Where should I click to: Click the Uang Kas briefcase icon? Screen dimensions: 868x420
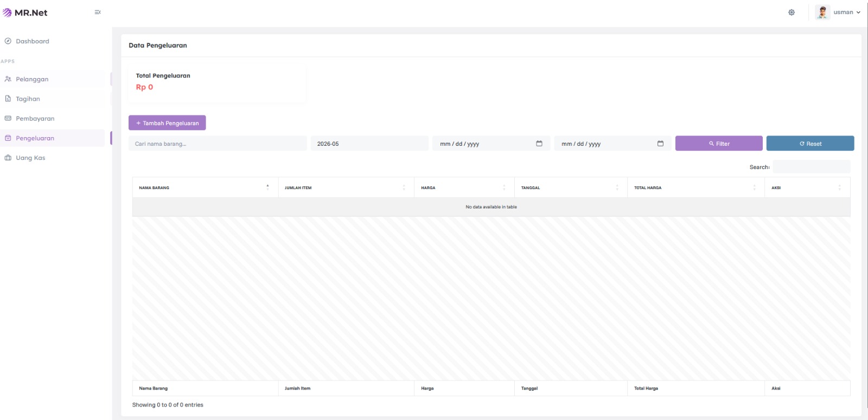coord(8,158)
